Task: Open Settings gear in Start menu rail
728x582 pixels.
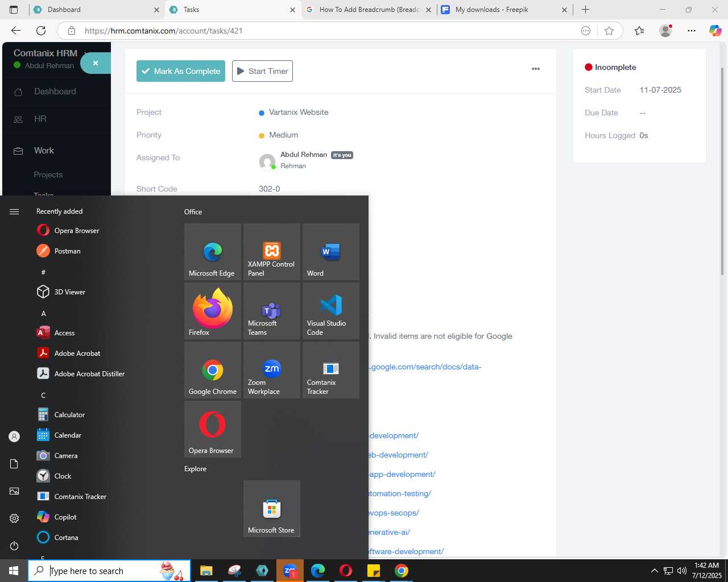Action: pos(14,518)
